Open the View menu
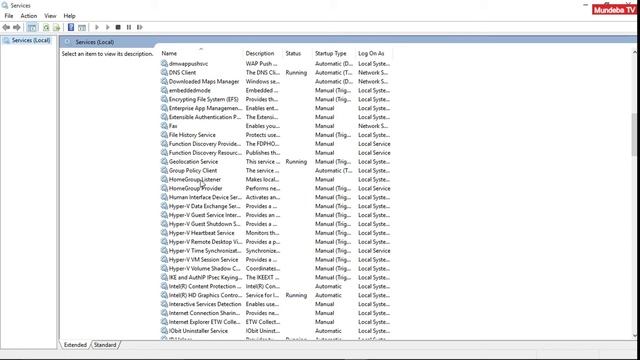 click(50, 16)
